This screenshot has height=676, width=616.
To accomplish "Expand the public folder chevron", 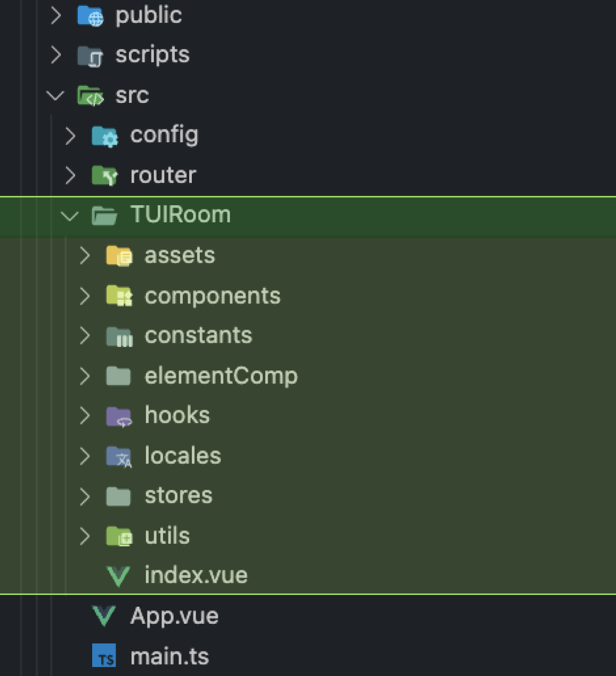I will [x=55, y=16].
